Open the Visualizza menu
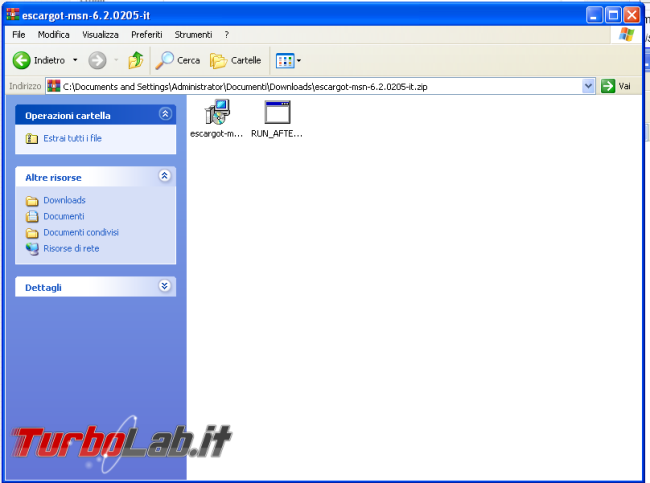 [100, 35]
